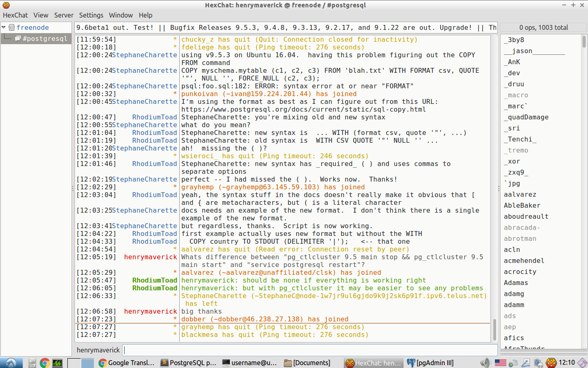
Task: Select user afics in user list
Action: point(514,338)
